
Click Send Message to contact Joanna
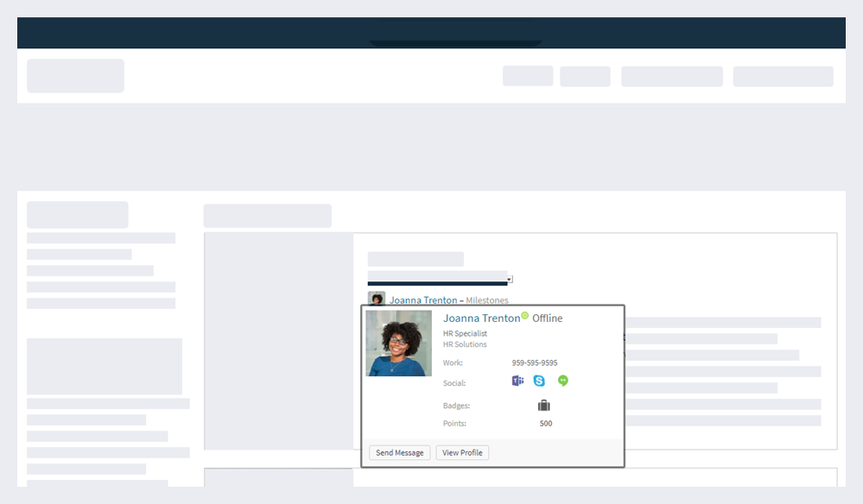point(398,451)
